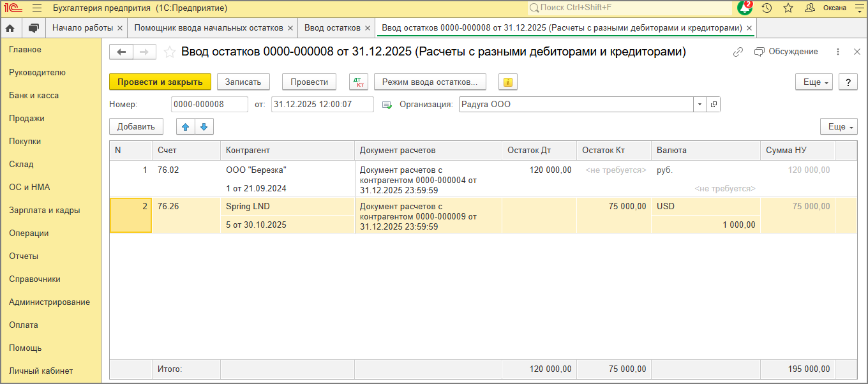
Task: Click the search field Поиск Ctrl+Shift+F
Action: [x=629, y=8]
